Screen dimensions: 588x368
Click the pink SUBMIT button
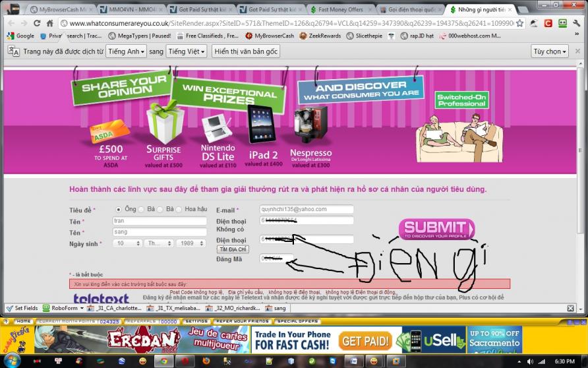tap(436, 230)
